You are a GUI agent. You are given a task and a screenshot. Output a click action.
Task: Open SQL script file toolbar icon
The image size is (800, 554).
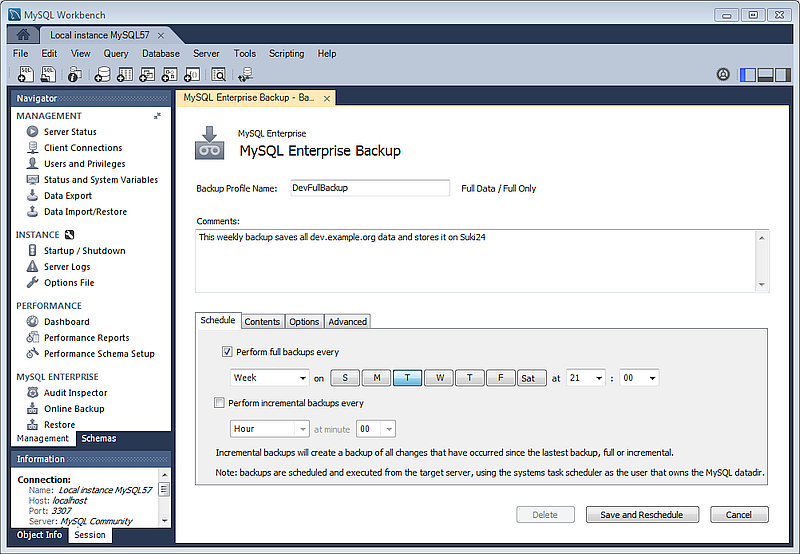[48, 74]
